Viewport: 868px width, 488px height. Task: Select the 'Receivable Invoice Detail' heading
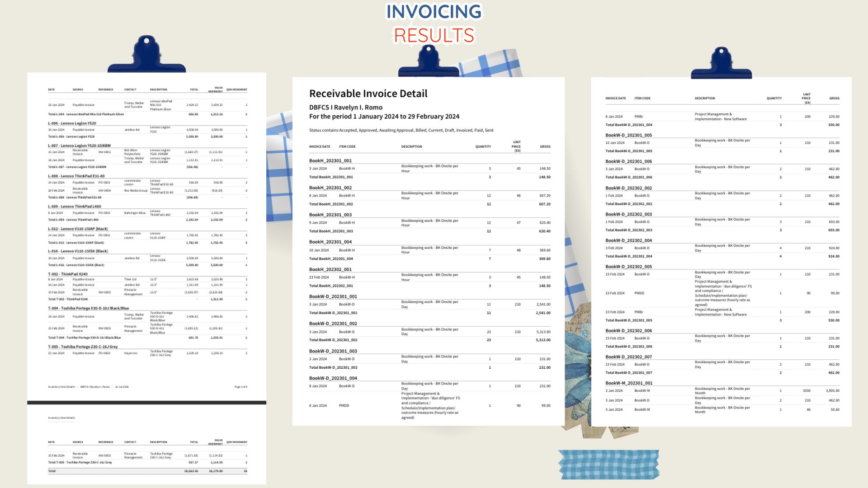(x=368, y=94)
